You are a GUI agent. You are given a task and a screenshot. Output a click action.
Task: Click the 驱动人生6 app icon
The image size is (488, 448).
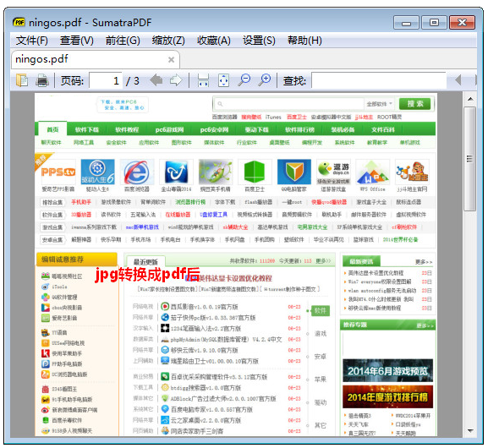(97, 172)
